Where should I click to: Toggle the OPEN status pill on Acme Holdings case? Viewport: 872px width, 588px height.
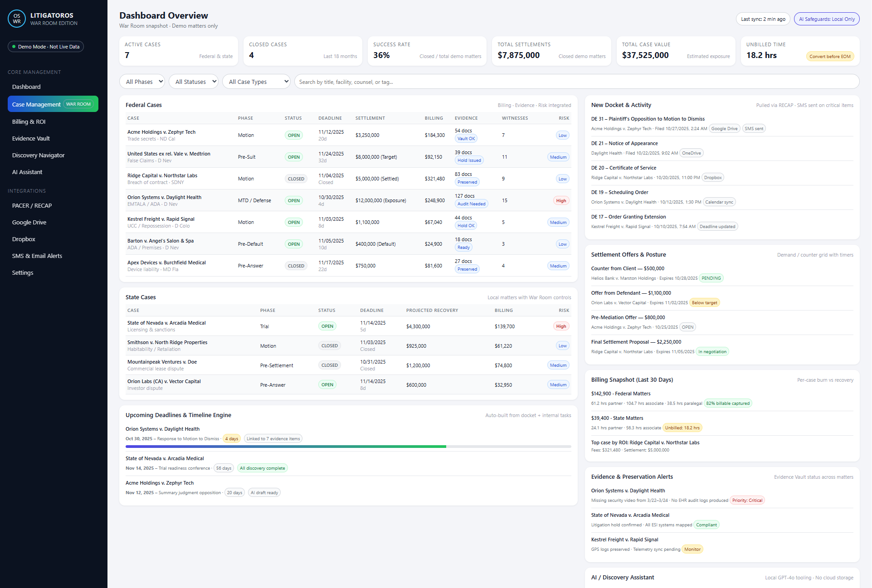293,135
